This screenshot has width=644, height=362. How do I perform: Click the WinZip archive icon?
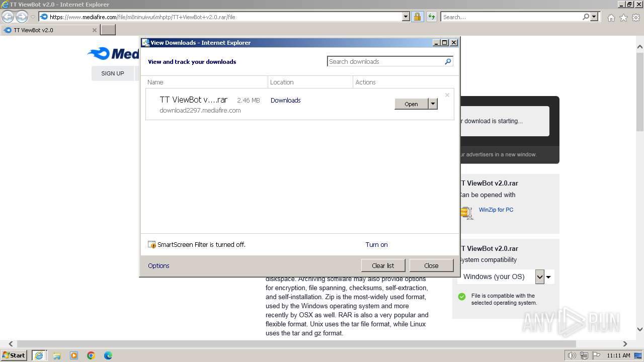coord(467,213)
